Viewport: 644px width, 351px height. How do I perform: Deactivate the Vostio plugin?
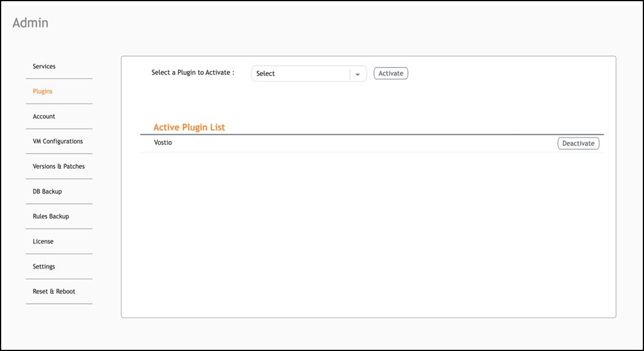coord(578,144)
